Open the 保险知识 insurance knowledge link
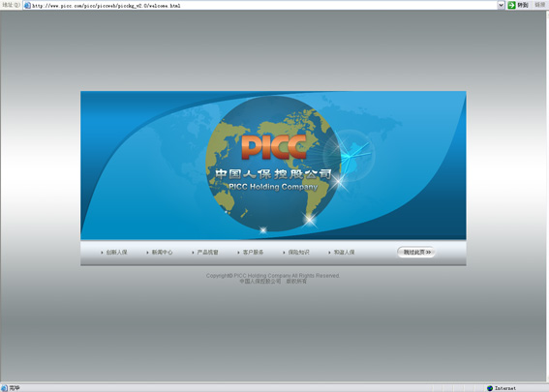 point(298,252)
